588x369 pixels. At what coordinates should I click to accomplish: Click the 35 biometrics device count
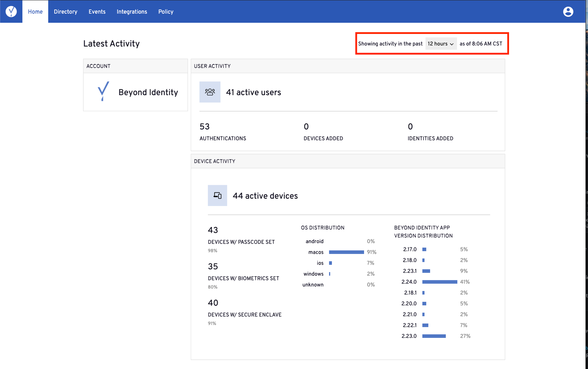tap(213, 266)
